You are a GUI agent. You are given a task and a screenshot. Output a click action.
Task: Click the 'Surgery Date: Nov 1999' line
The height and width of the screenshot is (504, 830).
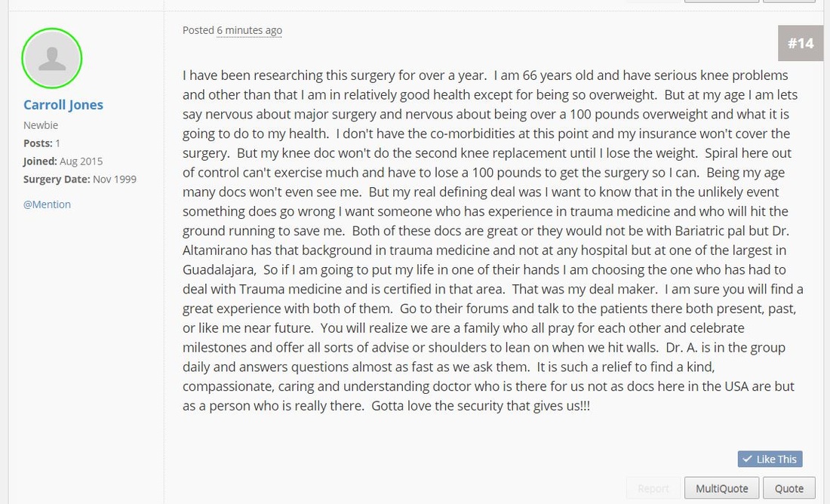80,179
